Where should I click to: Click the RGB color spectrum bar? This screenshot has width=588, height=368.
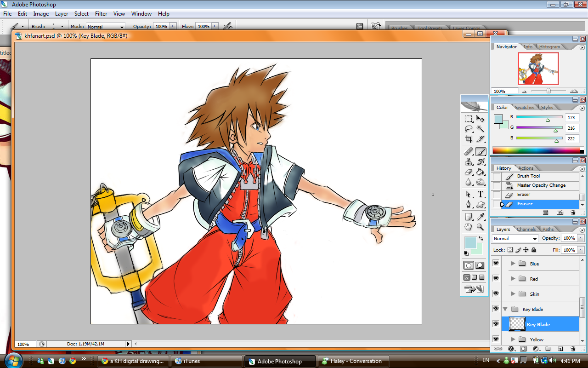536,150
